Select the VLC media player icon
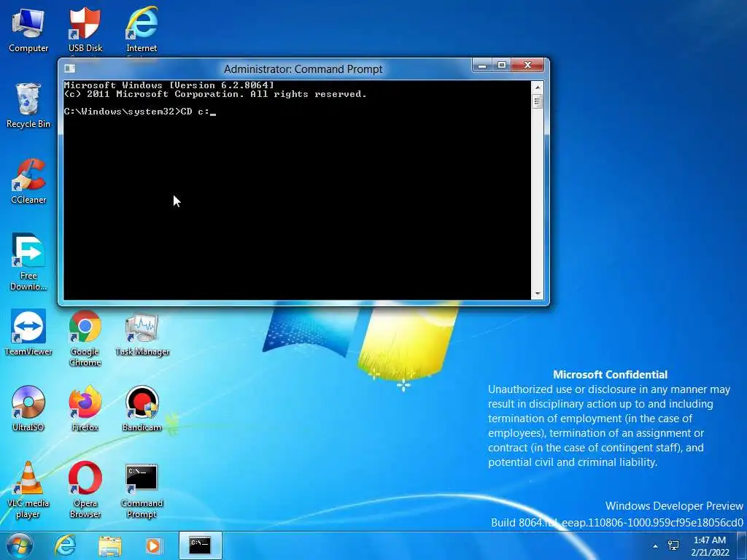This screenshot has height=560, width=747. [x=28, y=490]
